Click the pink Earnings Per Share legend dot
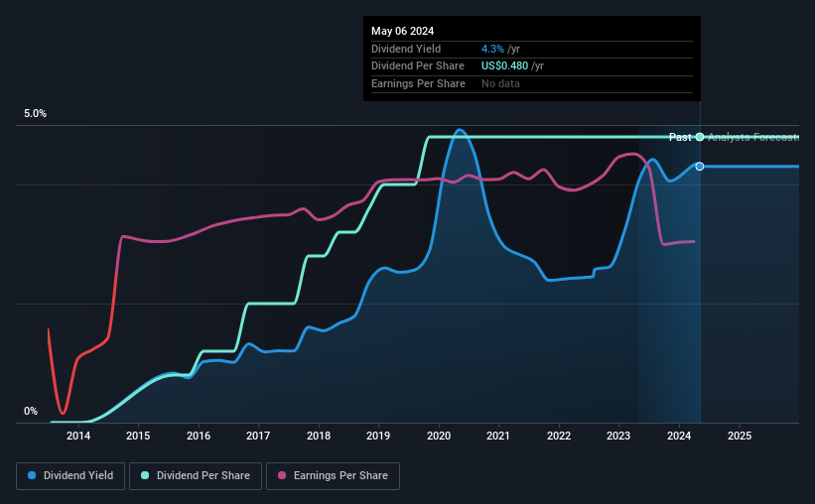815x504 pixels. (x=282, y=475)
